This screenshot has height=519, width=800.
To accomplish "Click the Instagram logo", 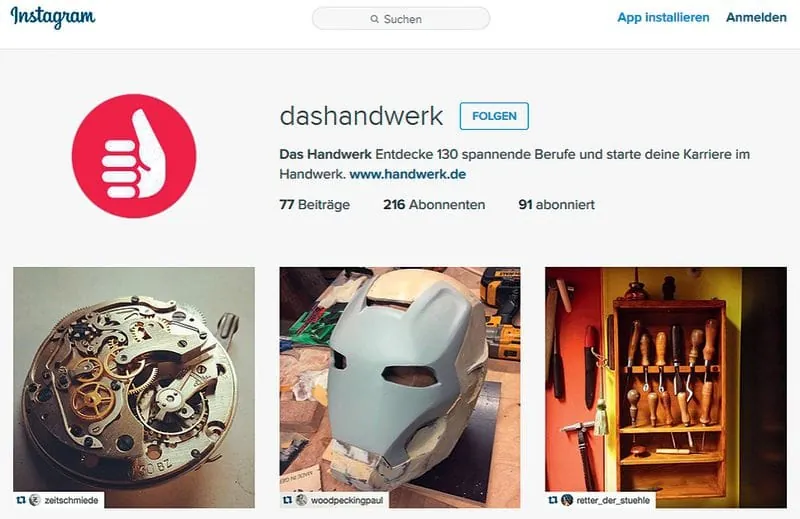I will click(53, 17).
